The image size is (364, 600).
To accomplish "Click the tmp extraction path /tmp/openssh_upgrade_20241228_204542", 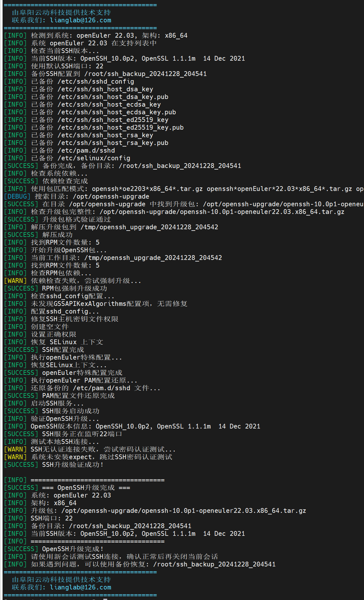I will (x=149, y=227).
